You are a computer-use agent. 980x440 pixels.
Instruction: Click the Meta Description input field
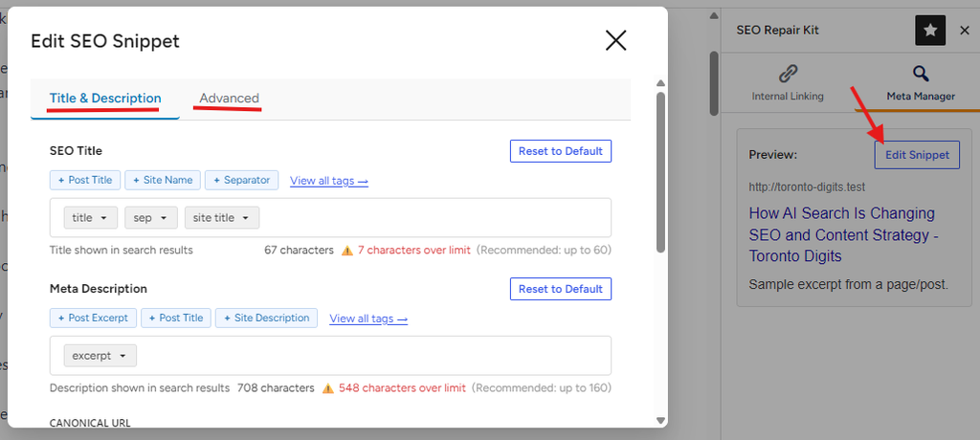(x=330, y=356)
